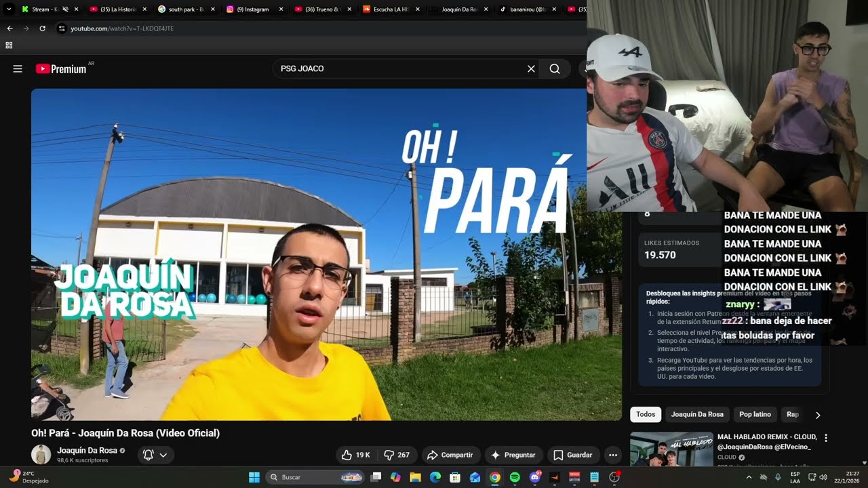
Task: Show more filter chips with right arrow
Action: click(x=818, y=415)
